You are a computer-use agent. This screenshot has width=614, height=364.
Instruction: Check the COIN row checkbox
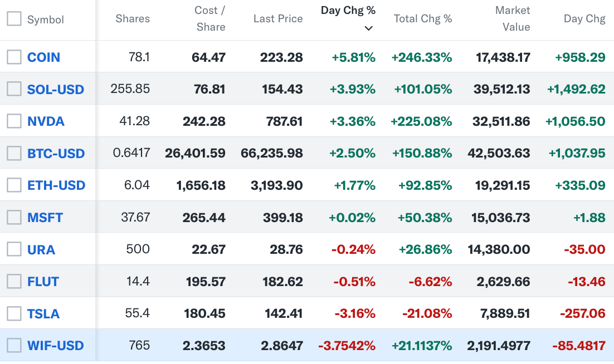(x=14, y=57)
